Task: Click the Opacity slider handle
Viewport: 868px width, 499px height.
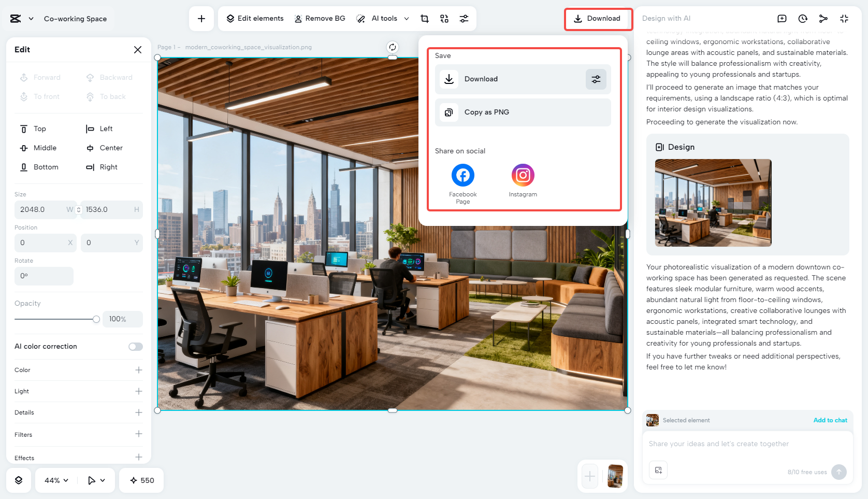Action: 96,319
